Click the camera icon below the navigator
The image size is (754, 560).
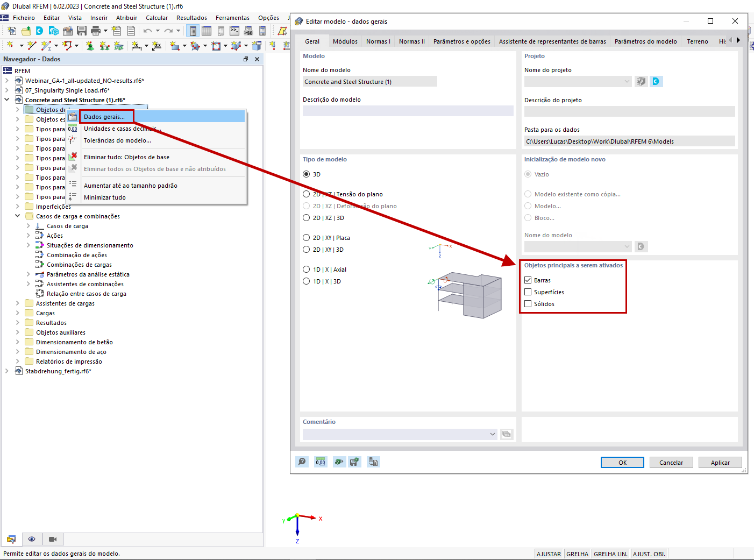click(52, 539)
